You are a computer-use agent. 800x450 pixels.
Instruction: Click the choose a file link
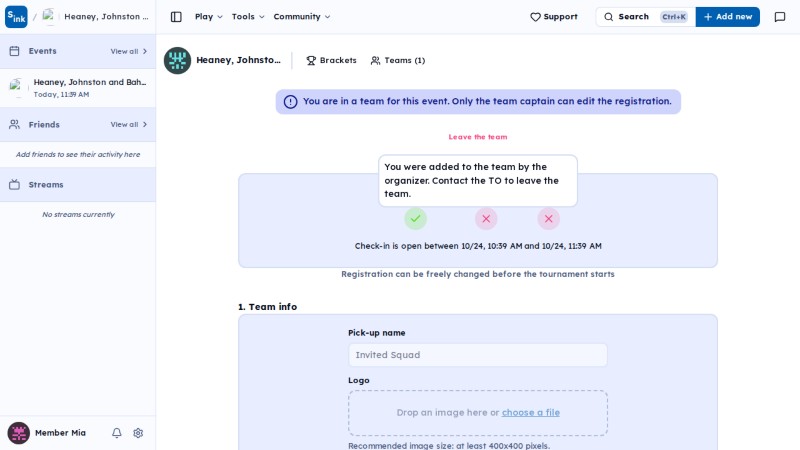531,413
